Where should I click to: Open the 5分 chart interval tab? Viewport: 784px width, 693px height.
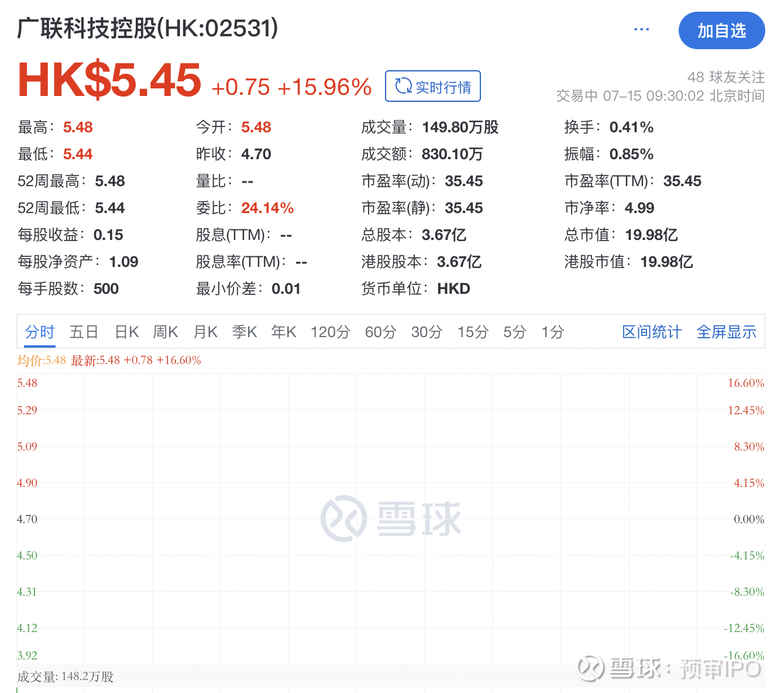click(x=515, y=332)
